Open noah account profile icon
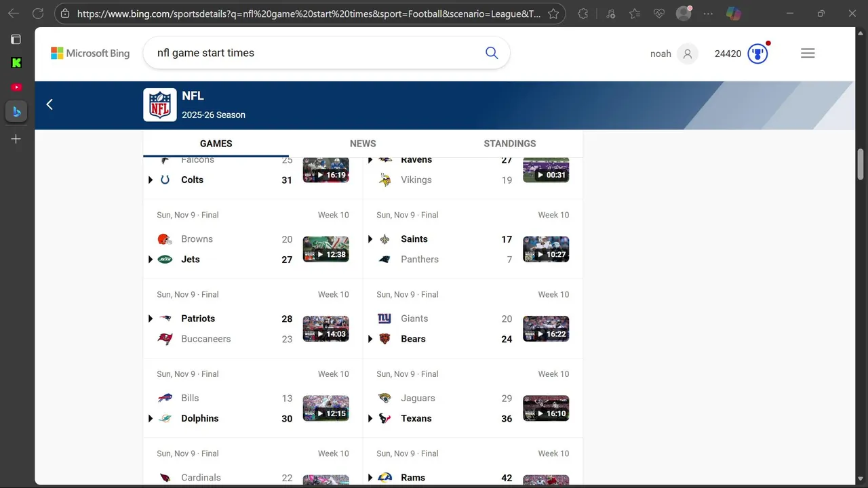868x488 pixels. click(x=688, y=54)
